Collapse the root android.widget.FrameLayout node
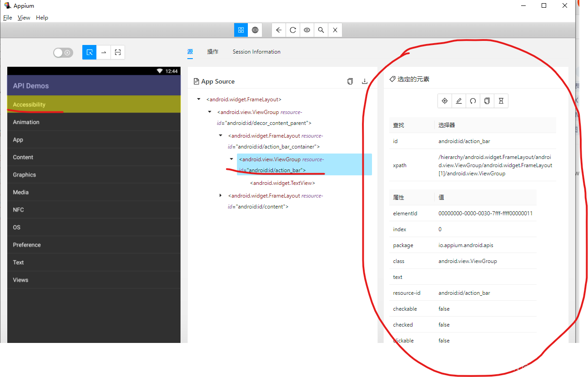This screenshot has height=377, width=588. [x=199, y=99]
